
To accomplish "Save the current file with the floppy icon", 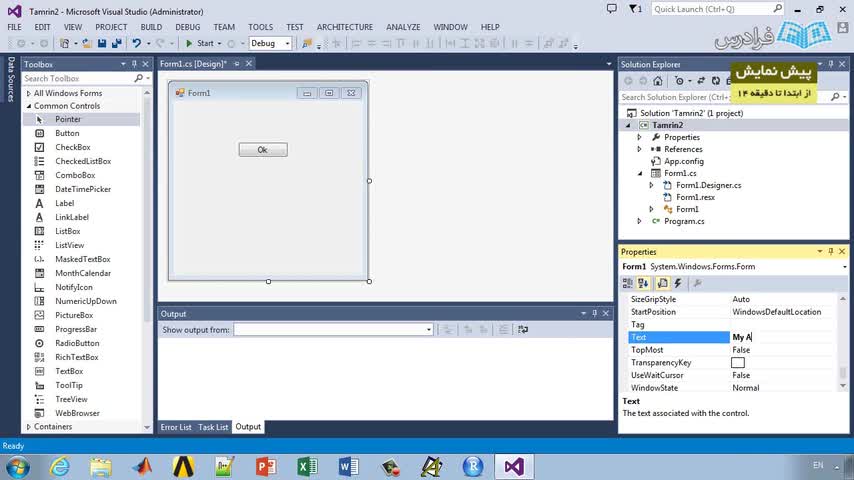I will click(x=102, y=43).
